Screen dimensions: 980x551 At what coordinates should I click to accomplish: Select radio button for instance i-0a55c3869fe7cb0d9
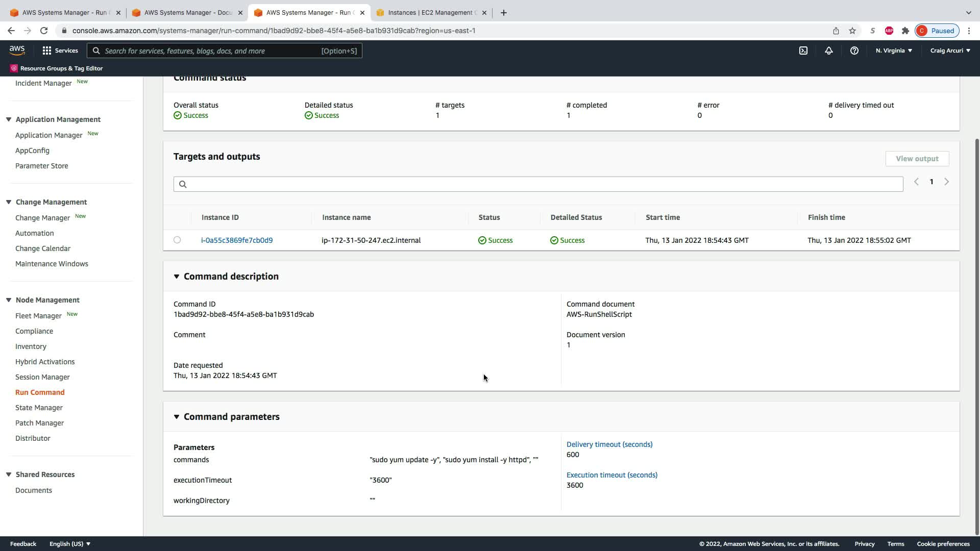pyautogui.click(x=177, y=240)
